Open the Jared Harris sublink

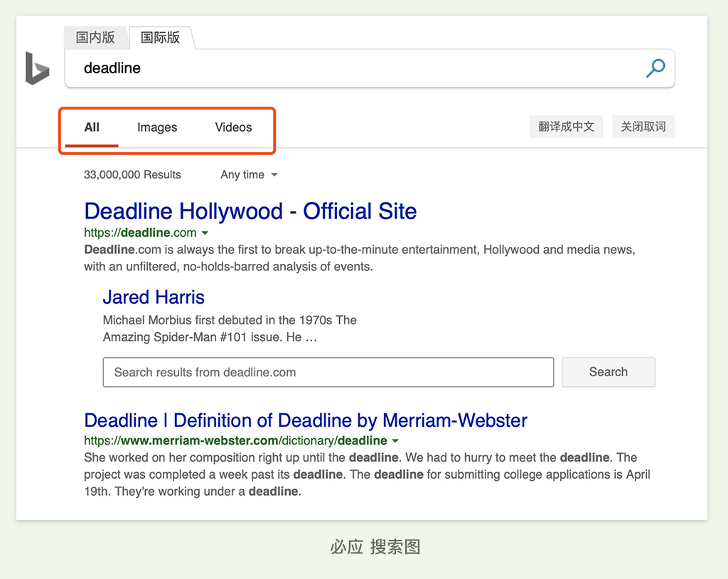point(154,297)
